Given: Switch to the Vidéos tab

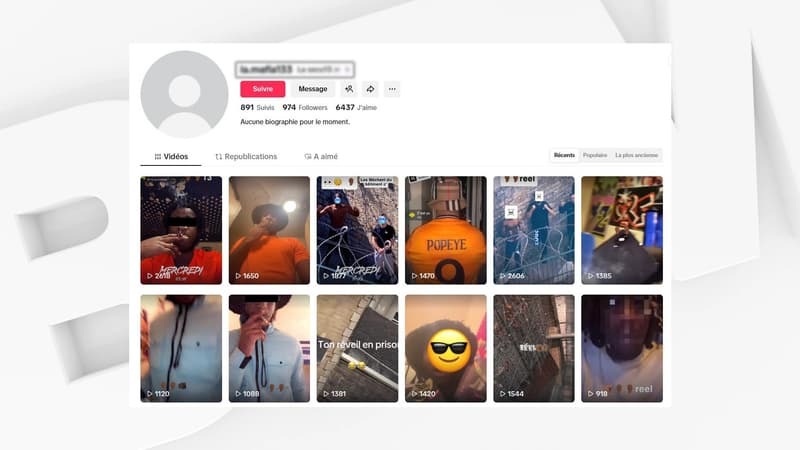Looking at the screenshot, I should (x=171, y=157).
